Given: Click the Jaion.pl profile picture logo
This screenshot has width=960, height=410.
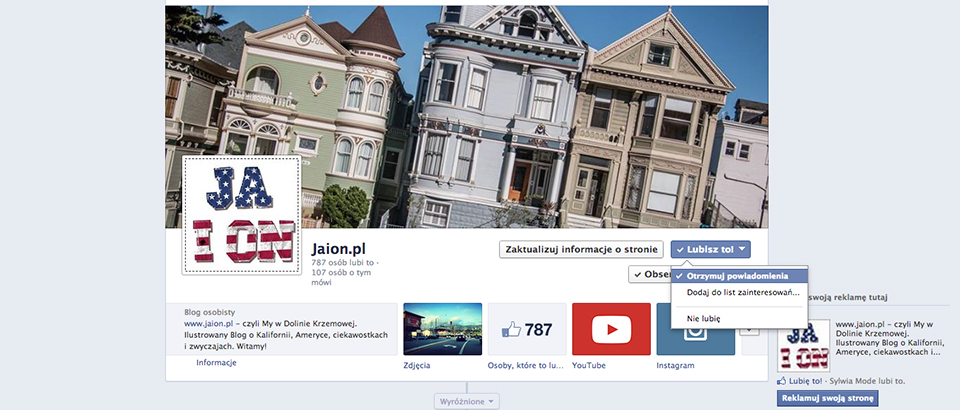Looking at the screenshot, I should 242,215.
